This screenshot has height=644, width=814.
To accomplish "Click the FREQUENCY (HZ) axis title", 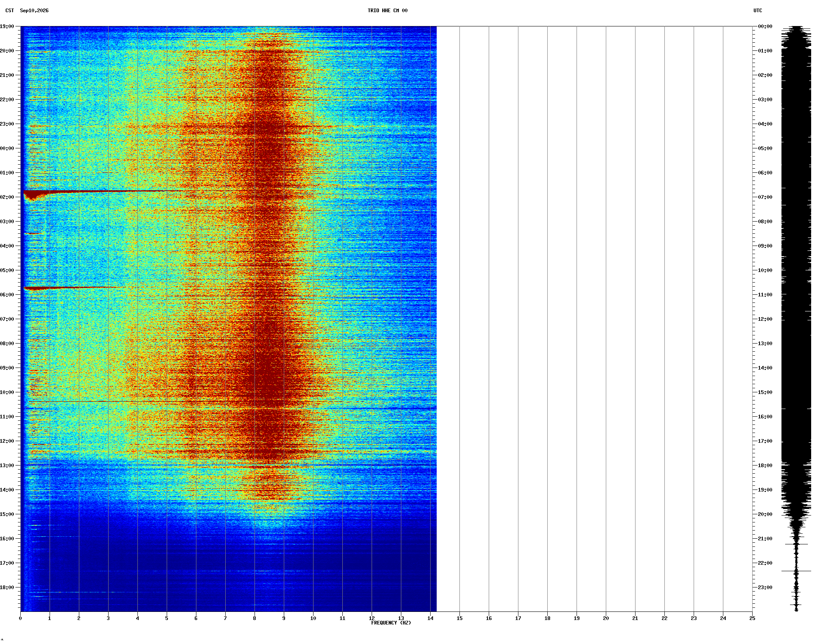I will (x=391, y=623).
